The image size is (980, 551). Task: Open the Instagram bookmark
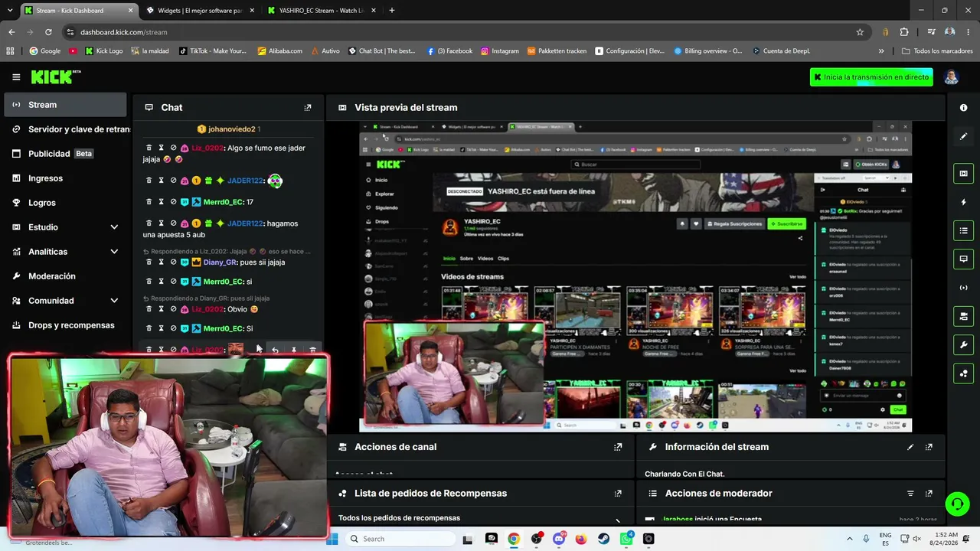(499, 51)
